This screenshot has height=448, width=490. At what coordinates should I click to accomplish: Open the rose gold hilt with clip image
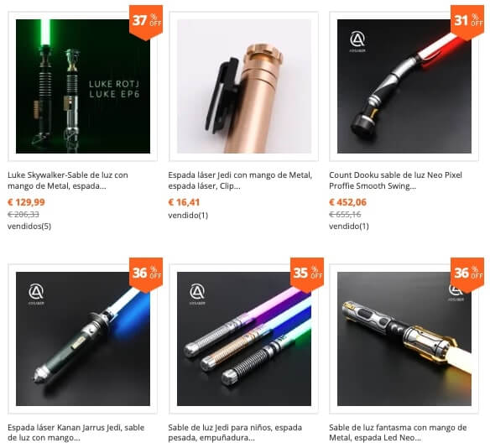tap(244, 86)
